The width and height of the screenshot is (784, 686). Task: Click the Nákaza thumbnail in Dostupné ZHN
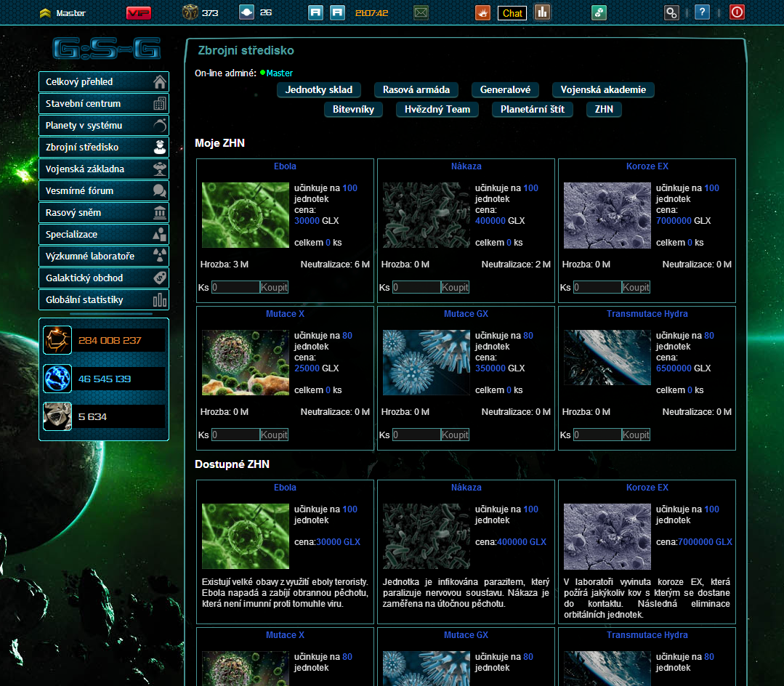click(x=427, y=536)
